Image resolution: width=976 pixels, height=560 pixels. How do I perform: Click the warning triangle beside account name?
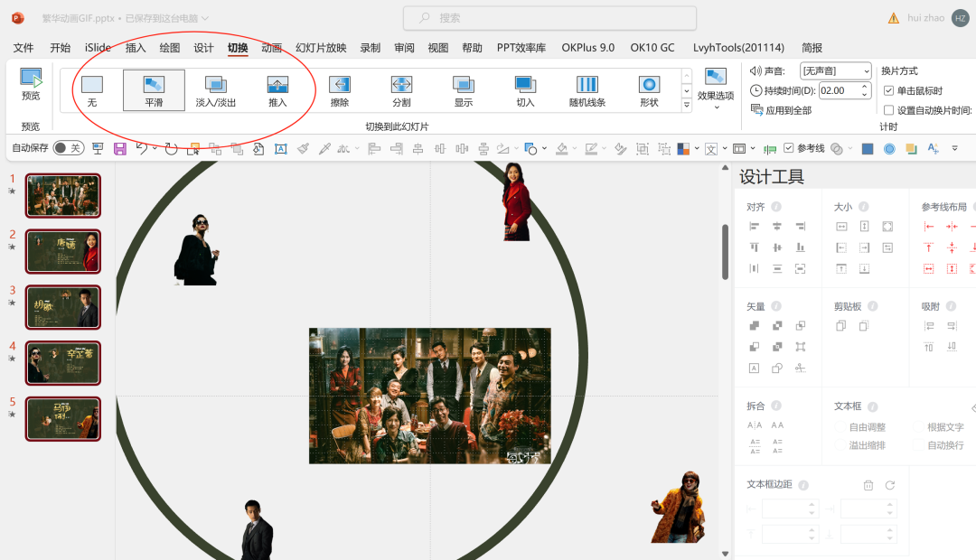(x=893, y=19)
